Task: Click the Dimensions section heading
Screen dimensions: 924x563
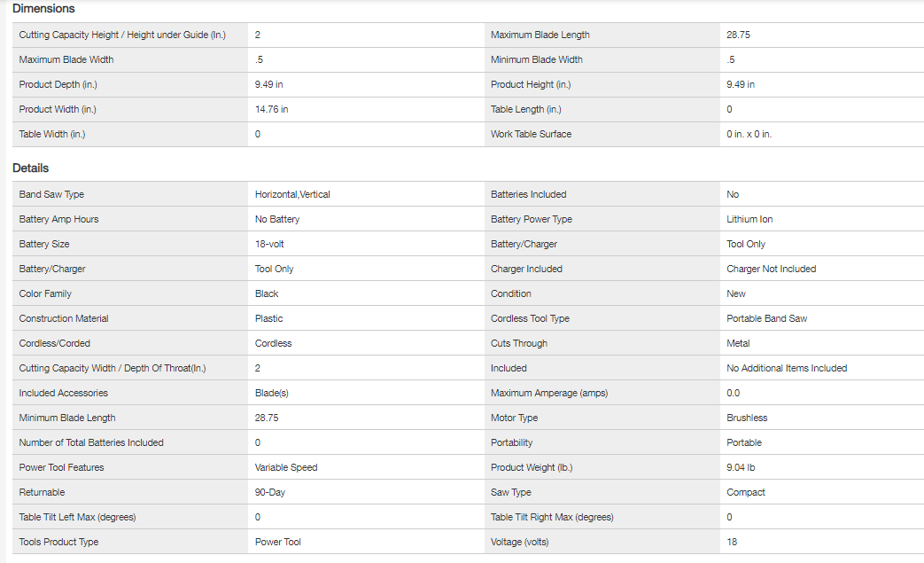Action: pos(43,9)
